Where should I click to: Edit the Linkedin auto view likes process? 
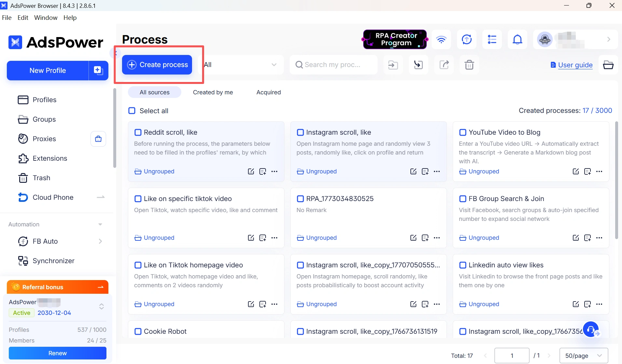click(576, 304)
